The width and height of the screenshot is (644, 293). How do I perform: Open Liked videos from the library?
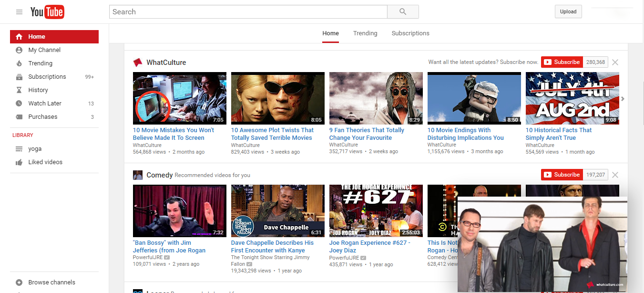tap(45, 162)
